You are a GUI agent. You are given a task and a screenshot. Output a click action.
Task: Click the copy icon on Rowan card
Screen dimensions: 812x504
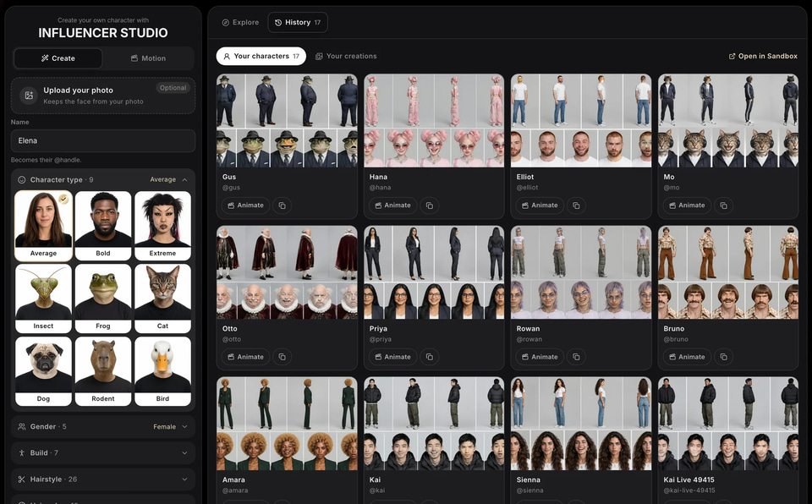click(576, 357)
